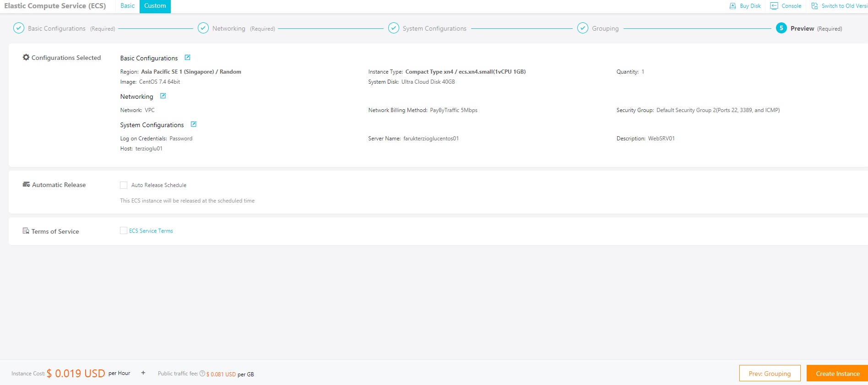Click the Configurations Selected gear icon

point(26,57)
